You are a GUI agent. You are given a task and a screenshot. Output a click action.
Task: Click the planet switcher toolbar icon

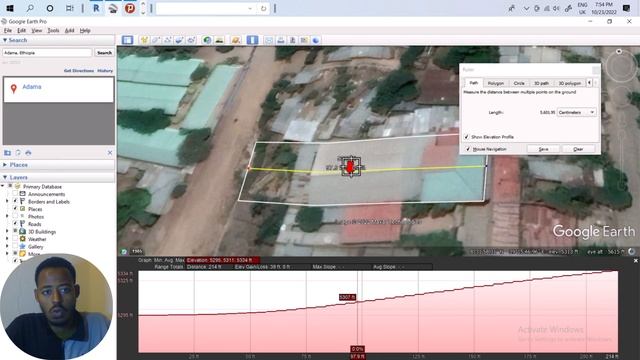tap(236, 40)
